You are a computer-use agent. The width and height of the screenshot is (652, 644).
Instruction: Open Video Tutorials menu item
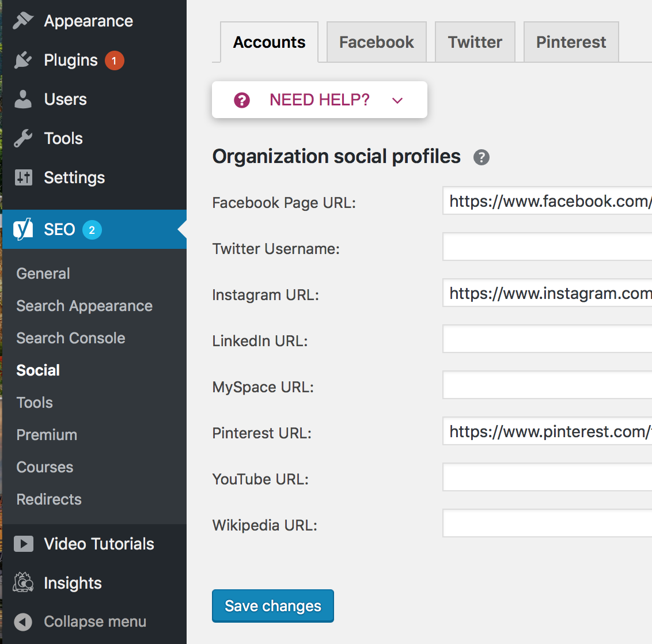94,544
